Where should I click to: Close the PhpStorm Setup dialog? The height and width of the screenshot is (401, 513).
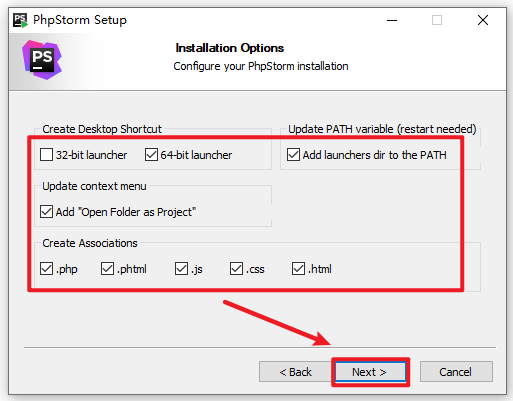[483, 20]
